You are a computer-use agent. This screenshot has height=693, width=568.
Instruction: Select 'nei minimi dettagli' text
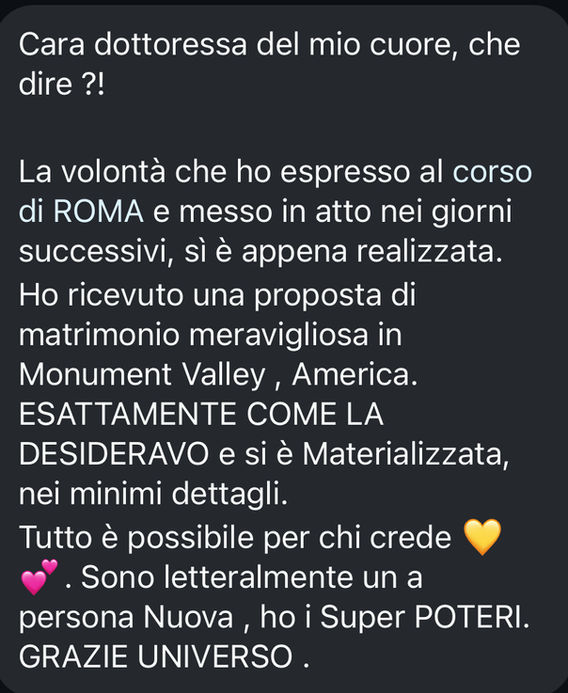(x=151, y=494)
